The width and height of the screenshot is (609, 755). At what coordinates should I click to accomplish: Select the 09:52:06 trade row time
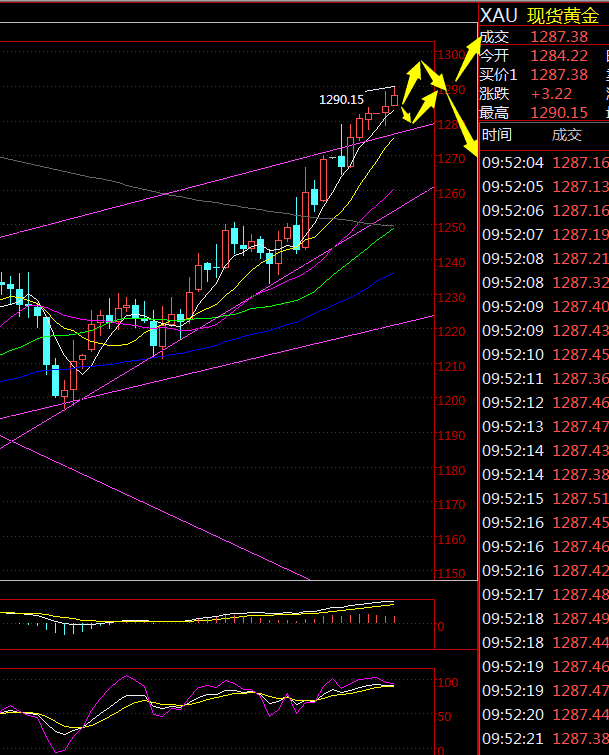point(513,211)
